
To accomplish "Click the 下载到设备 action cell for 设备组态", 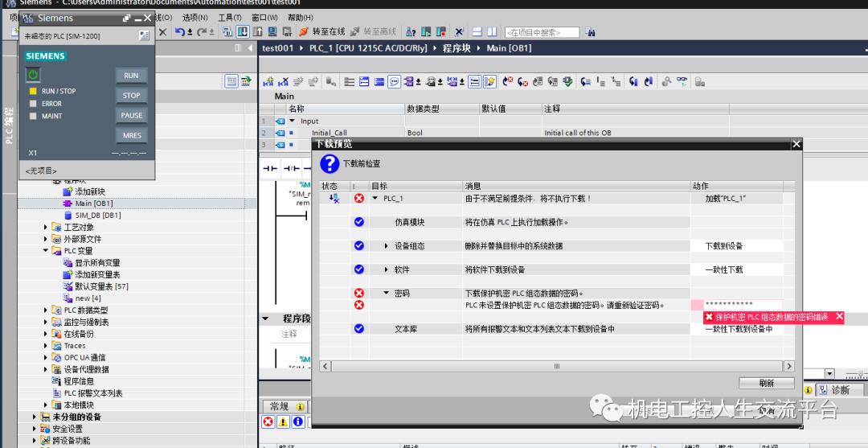I will (736, 246).
